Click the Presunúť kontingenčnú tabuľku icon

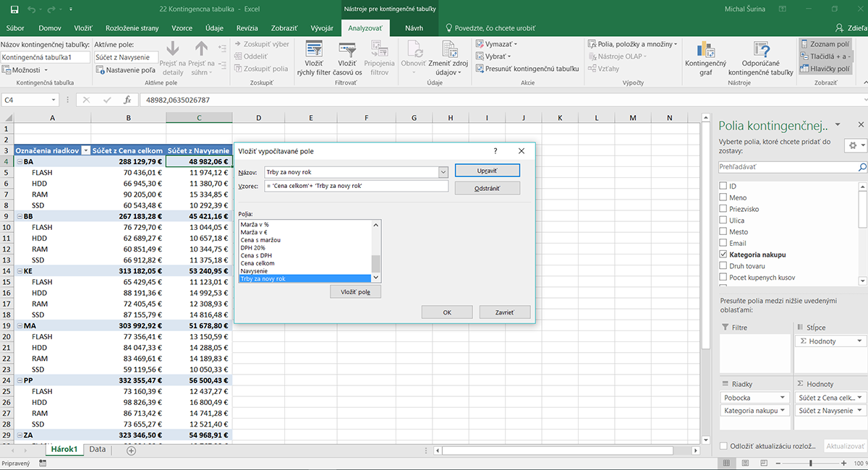[x=480, y=69]
